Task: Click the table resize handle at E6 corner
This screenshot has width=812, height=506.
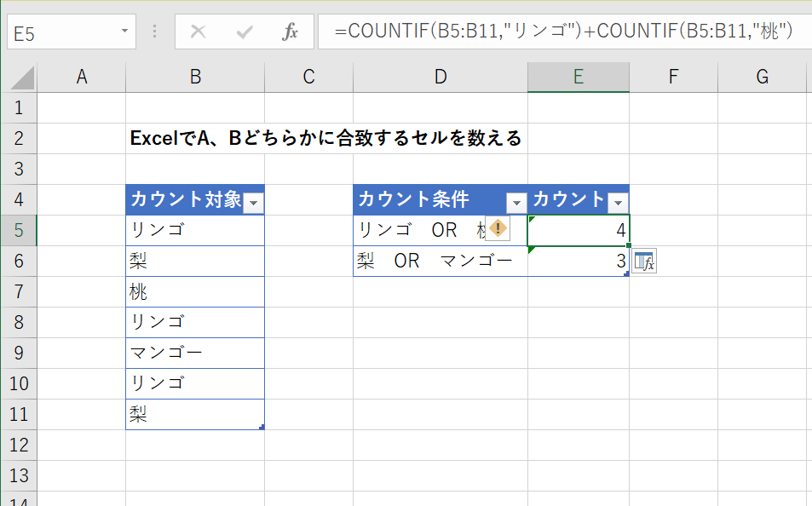Action: click(x=626, y=274)
